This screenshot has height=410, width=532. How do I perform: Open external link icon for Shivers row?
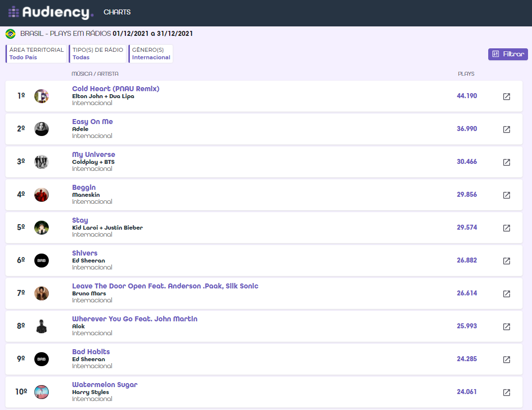(506, 261)
